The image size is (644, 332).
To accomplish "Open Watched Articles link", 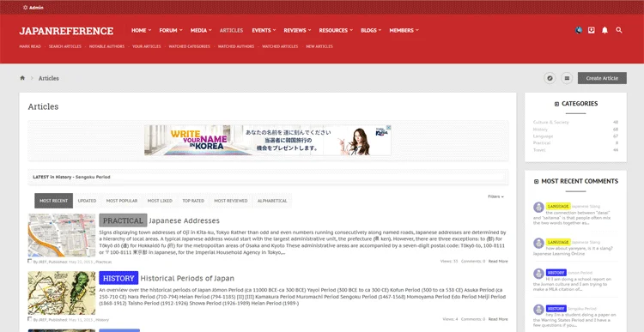I will [280, 46].
